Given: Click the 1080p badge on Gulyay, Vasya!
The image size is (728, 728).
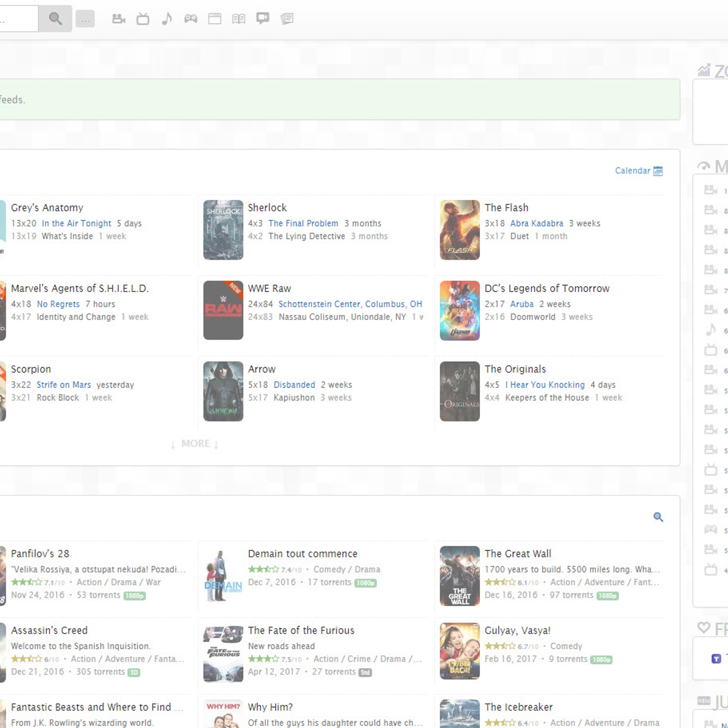Looking at the screenshot, I should (601, 660).
